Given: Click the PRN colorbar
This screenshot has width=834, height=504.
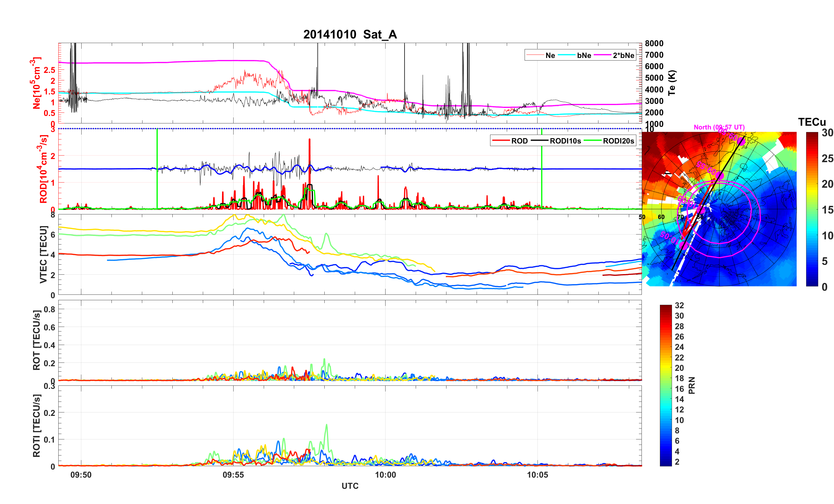Looking at the screenshot, I should click(666, 386).
